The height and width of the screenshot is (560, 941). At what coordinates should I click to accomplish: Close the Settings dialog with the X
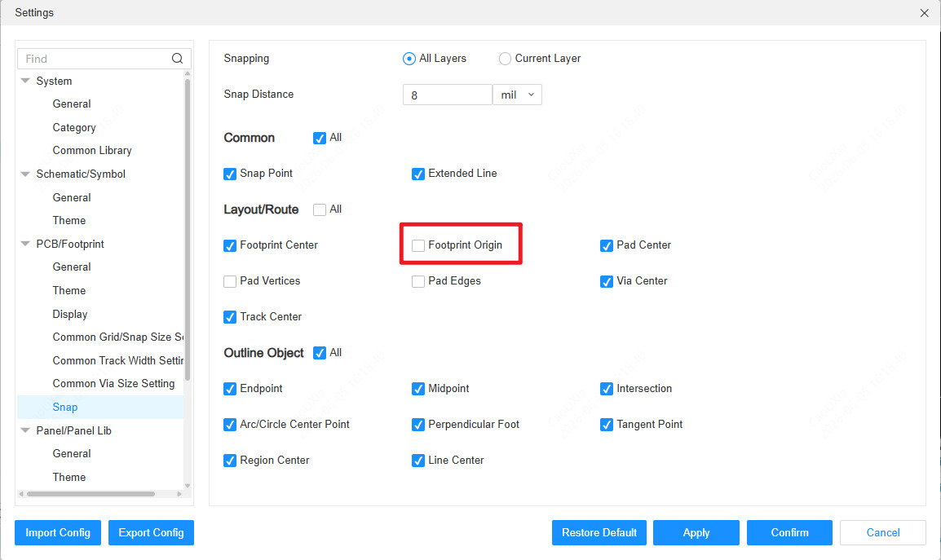(x=924, y=12)
